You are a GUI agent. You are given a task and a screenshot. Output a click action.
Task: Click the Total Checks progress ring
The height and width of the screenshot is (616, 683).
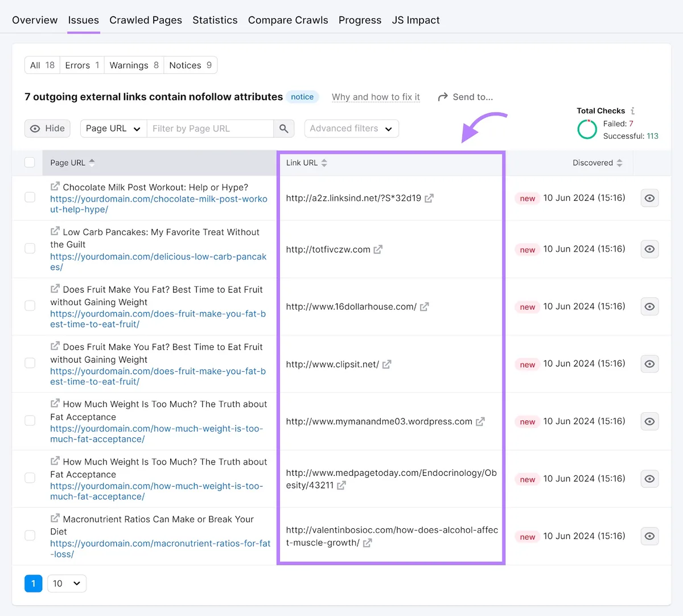click(x=587, y=129)
